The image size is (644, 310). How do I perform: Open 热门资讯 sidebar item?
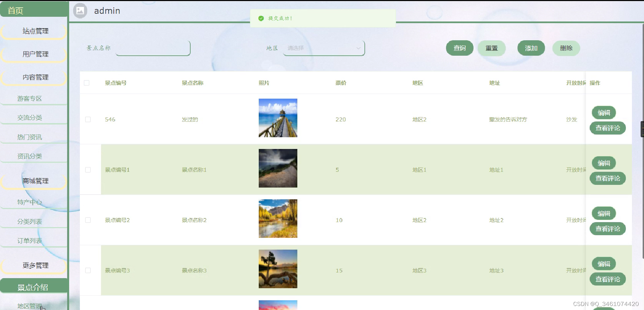[34, 137]
